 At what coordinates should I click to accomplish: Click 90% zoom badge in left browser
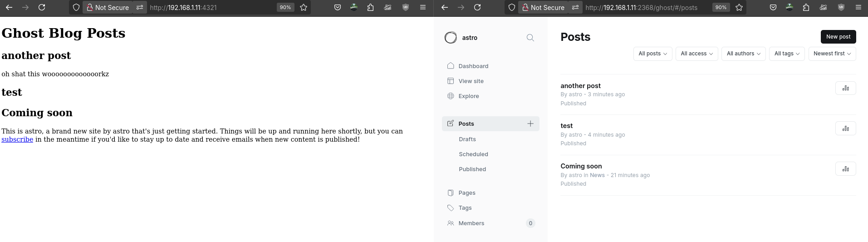285,7
